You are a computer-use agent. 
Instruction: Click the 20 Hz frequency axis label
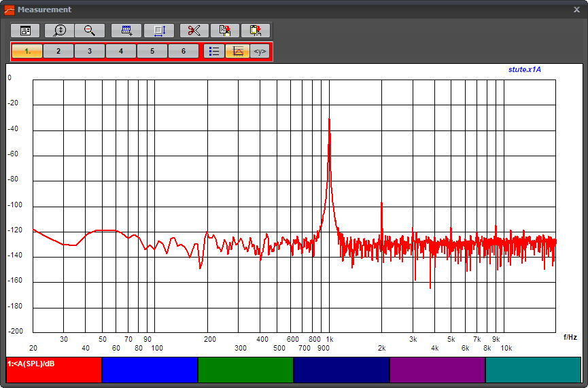(x=33, y=349)
